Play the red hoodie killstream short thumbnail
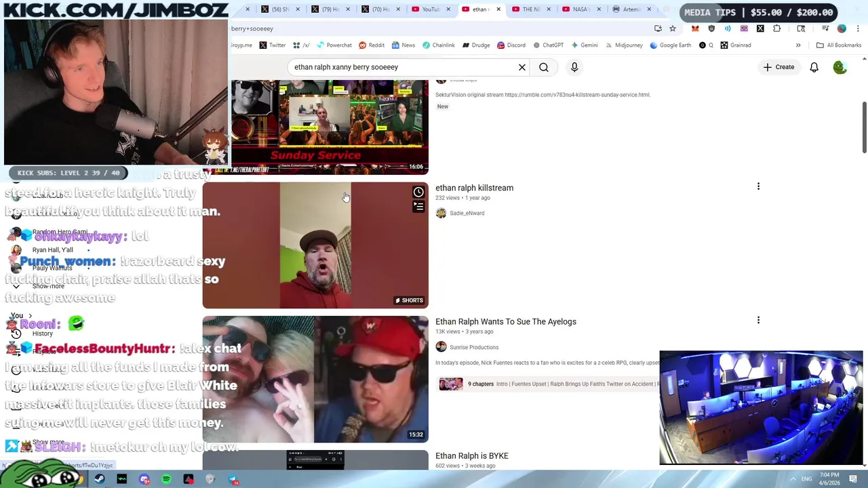This screenshot has width=868, height=488. point(315,245)
